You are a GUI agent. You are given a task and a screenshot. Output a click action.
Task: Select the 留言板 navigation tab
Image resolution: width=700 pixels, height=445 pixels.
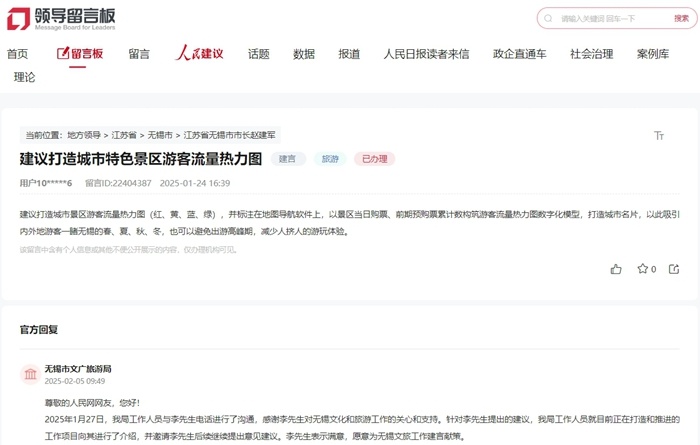tap(80, 54)
